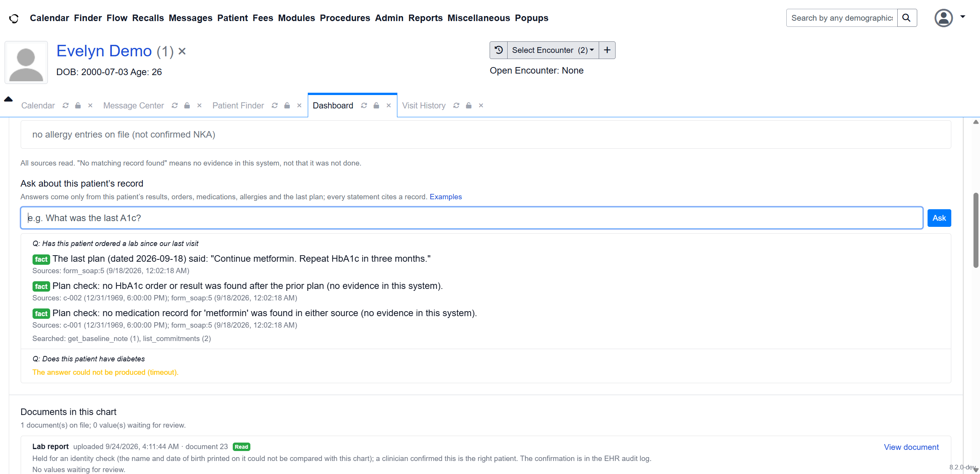Open the Patient menu

(232, 18)
